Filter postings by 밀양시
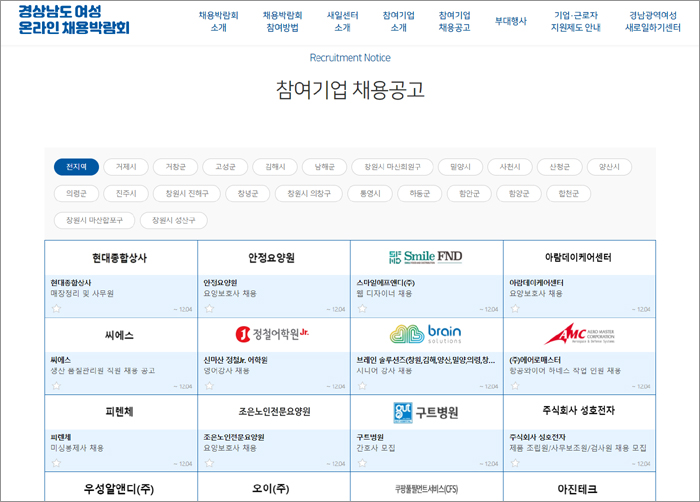 [x=460, y=167]
